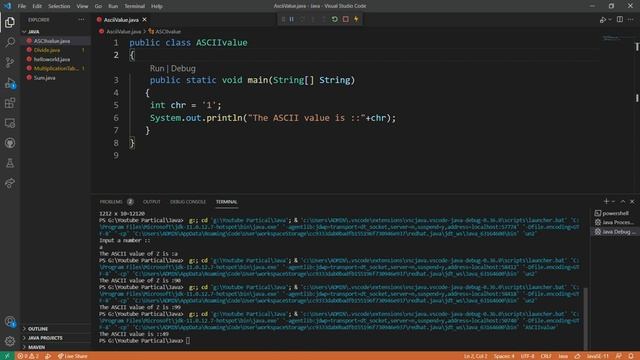This screenshot has height=360, width=640.
Task: Stop the debug session
Action: pyautogui.click(x=345, y=19)
